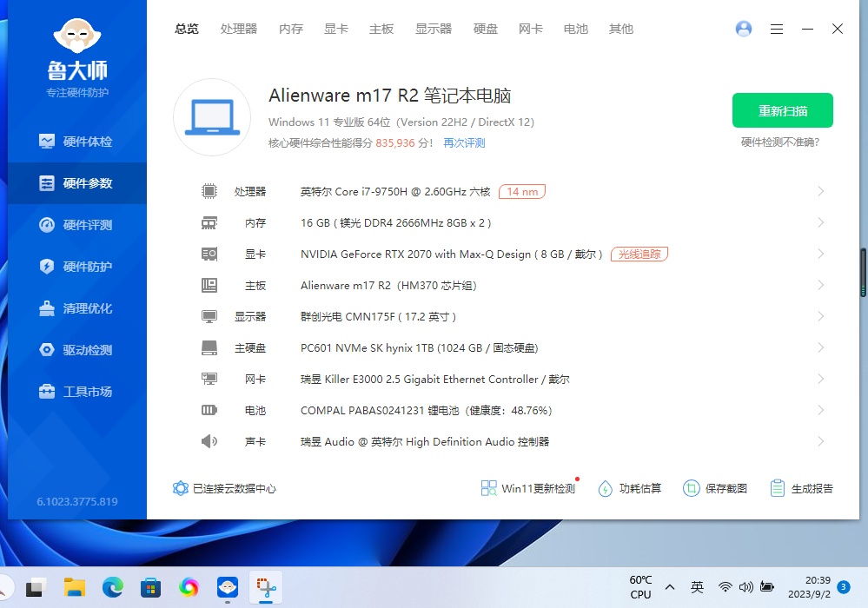Click the 鲁大师 mascot logo
868x608 pixels.
[77, 35]
